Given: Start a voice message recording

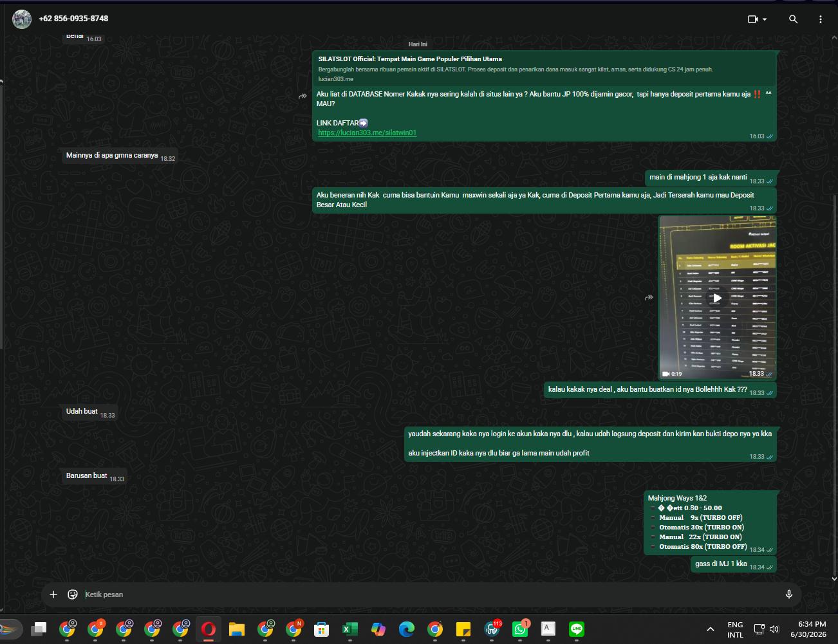Looking at the screenshot, I should coord(788,594).
